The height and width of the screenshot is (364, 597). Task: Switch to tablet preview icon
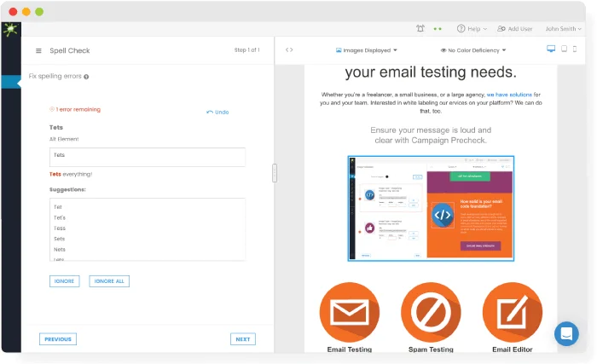[x=563, y=49]
